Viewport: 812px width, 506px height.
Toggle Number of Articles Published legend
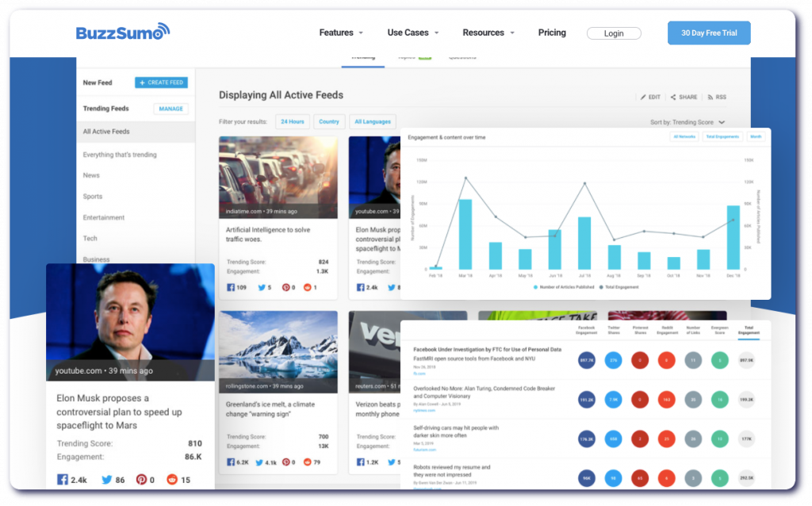[x=564, y=287]
